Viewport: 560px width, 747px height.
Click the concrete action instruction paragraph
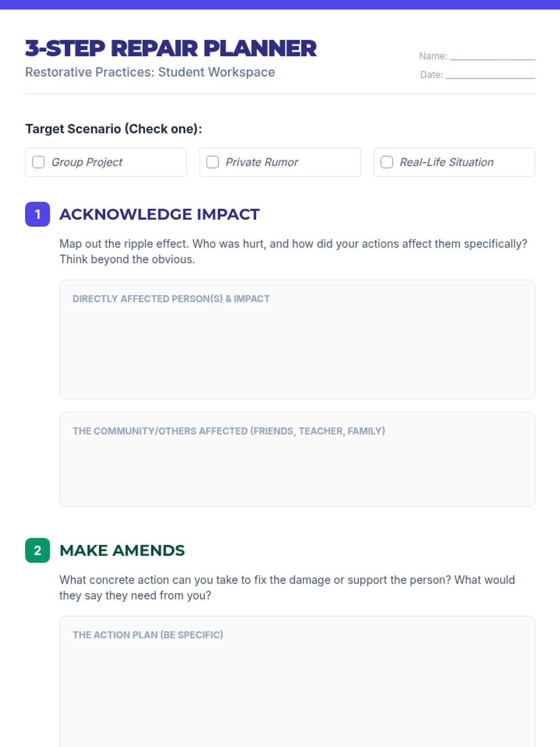(287, 588)
